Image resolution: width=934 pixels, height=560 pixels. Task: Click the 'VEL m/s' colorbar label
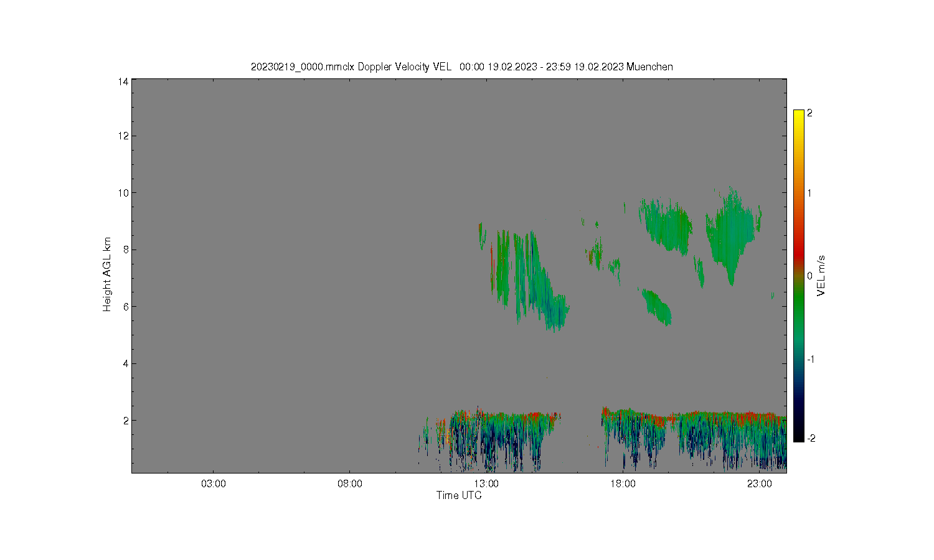tap(821, 276)
